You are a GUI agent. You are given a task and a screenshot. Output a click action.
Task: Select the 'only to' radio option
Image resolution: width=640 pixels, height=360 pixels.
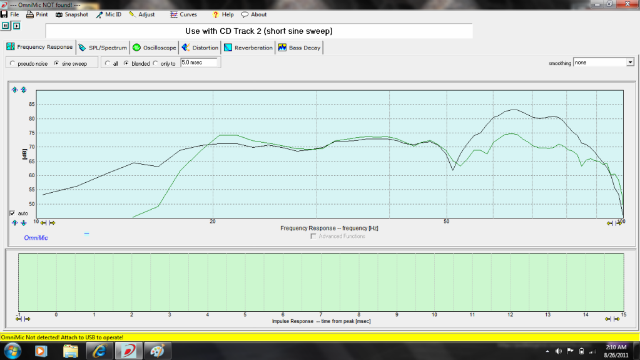coord(156,63)
